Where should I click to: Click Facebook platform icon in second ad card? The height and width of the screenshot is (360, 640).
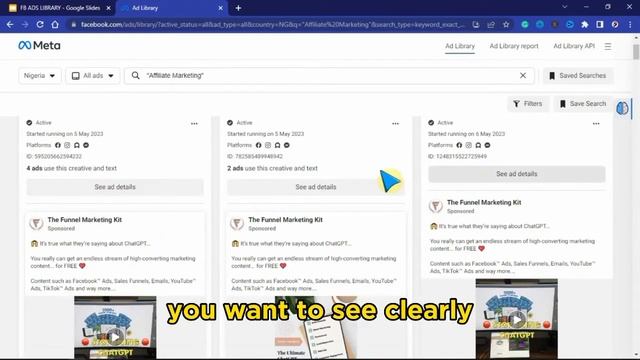click(x=258, y=145)
